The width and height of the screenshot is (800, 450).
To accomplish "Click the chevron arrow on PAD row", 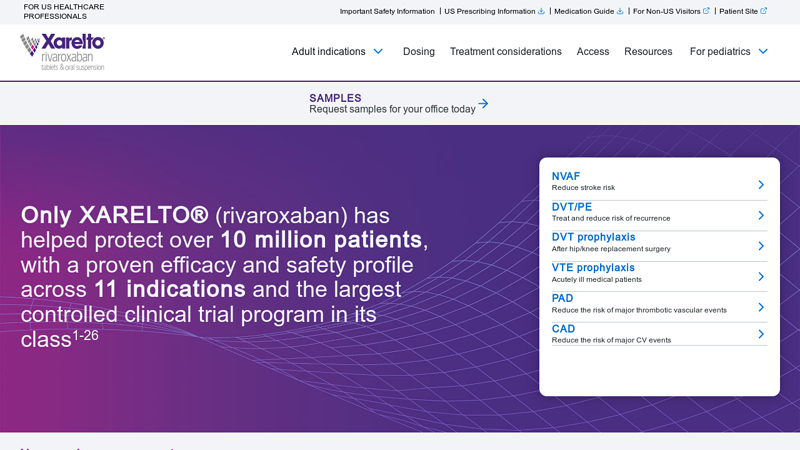I will point(761,307).
